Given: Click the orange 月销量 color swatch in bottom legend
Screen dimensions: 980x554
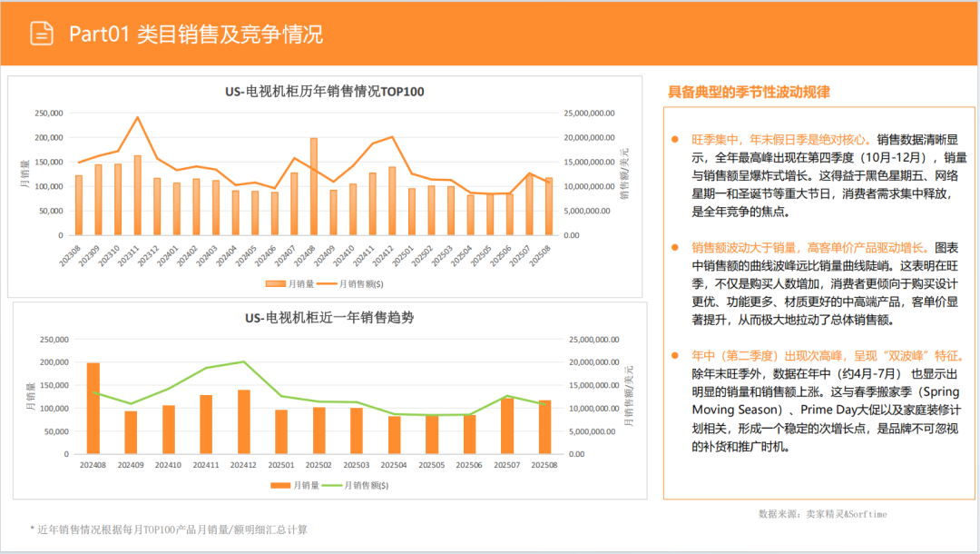Looking at the screenshot, I should 279,486.
